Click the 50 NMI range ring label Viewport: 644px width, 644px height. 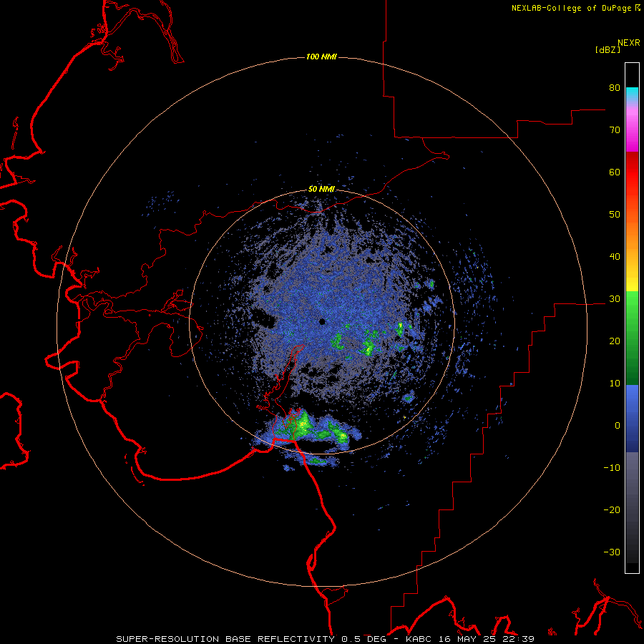(321, 190)
